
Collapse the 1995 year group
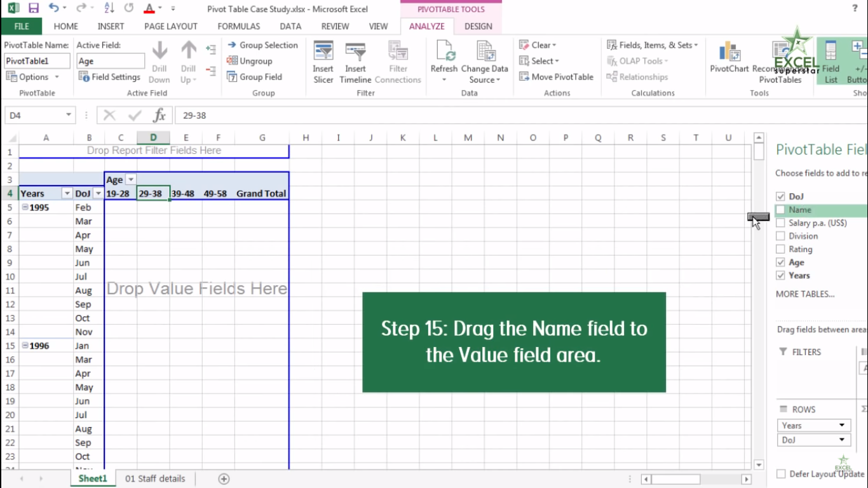click(25, 207)
